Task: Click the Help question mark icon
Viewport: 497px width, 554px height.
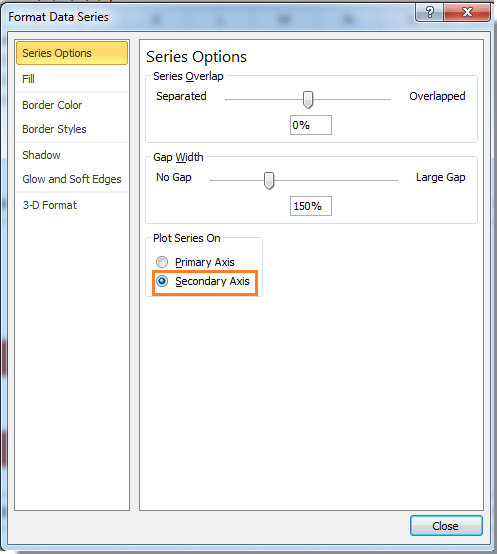Action: tap(430, 13)
